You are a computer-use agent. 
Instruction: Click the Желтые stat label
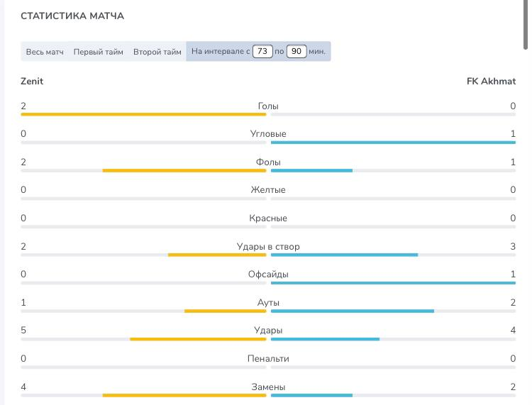(268, 190)
